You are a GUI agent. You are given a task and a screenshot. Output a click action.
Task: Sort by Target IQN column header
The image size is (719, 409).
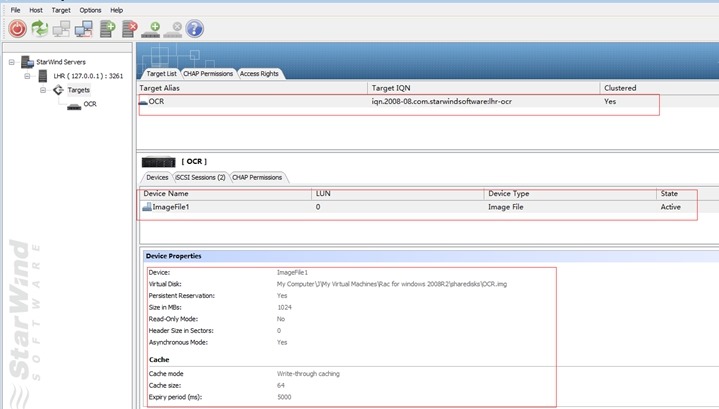coord(484,88)
